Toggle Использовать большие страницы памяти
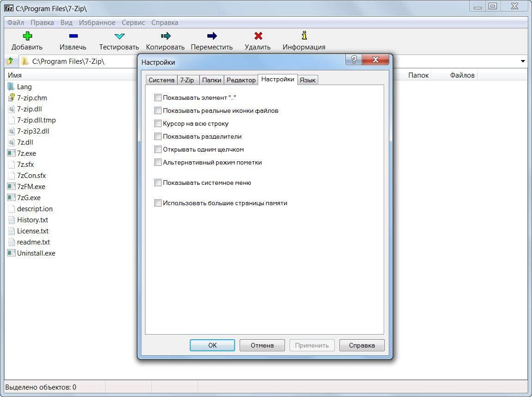The height and width of the screenshot is (397, 532). point(158,203)
